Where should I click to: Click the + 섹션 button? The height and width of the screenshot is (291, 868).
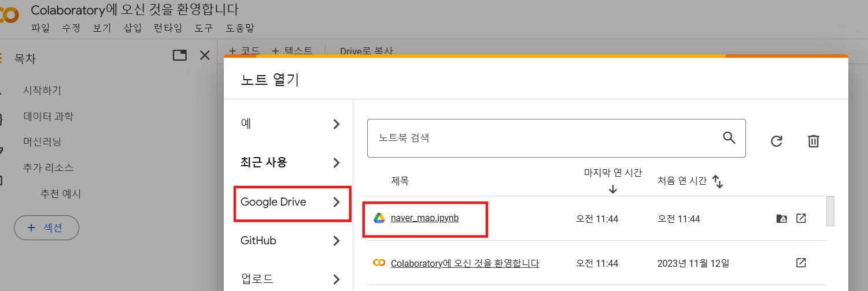[46, 227]
